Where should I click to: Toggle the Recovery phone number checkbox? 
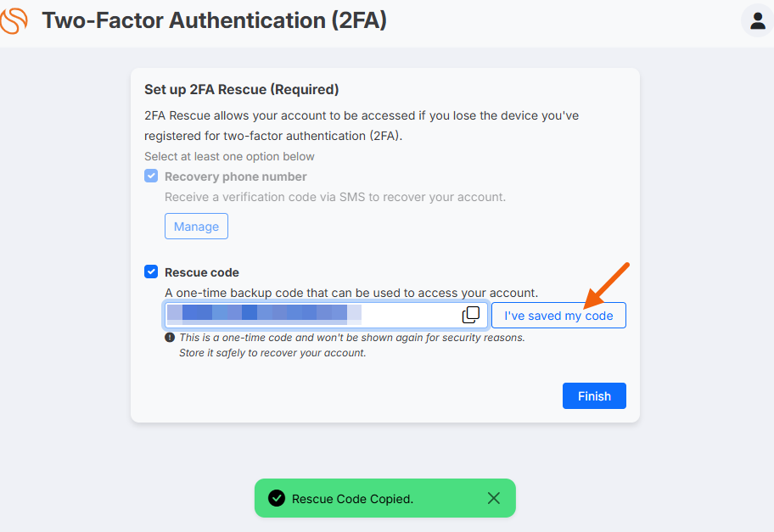click(x=151, y=176)
